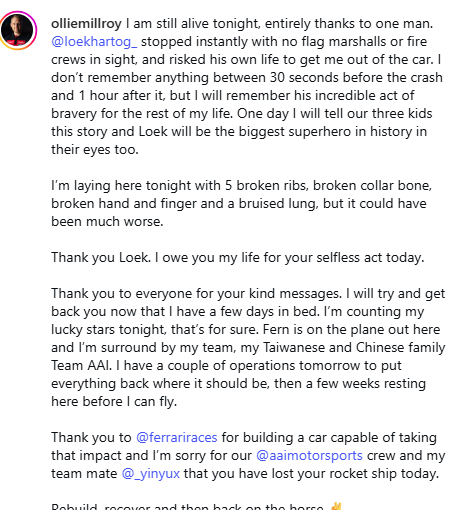Click the line "Rebuild, recover and then back"
Viewport: 471px width, 510px height.
pyautogui.click(x=187, y=506)
